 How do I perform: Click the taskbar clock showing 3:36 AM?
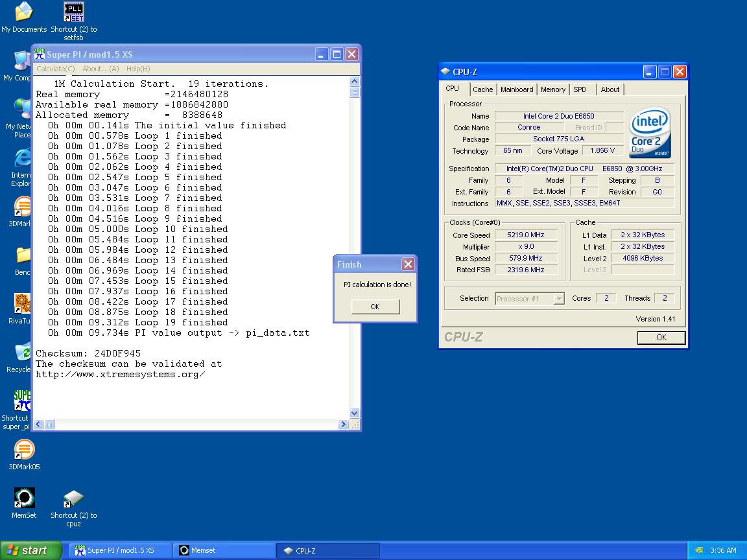723,550
